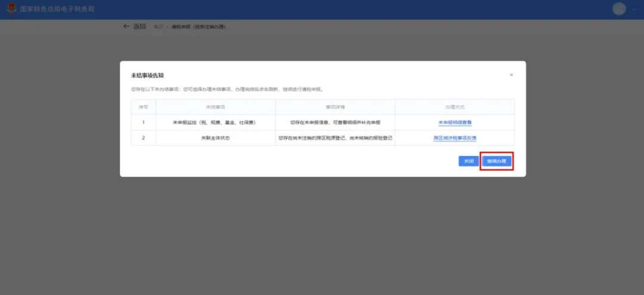Viewport: 644px width, 295px height.
Task: Select the row 1 detail about 未申报信息
Action: point(336,122)
